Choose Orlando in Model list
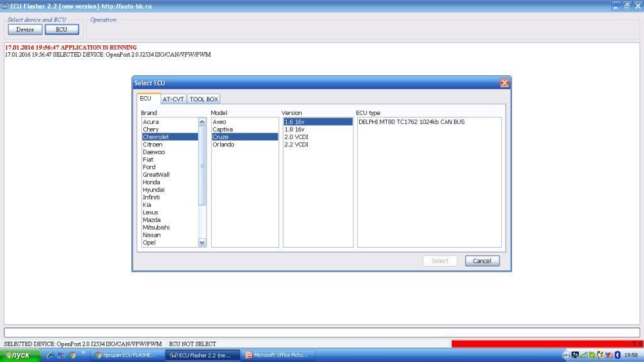 (245, 145)
